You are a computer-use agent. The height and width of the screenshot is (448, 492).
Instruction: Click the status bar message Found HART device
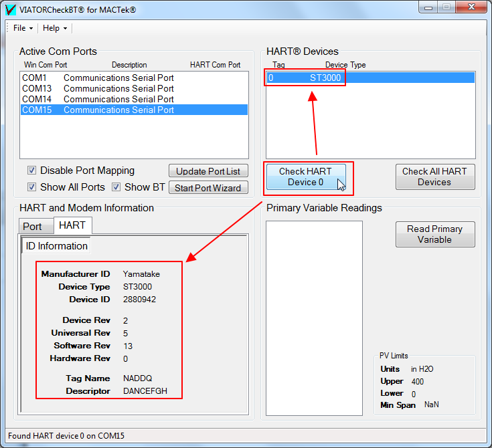pos(66,436)
